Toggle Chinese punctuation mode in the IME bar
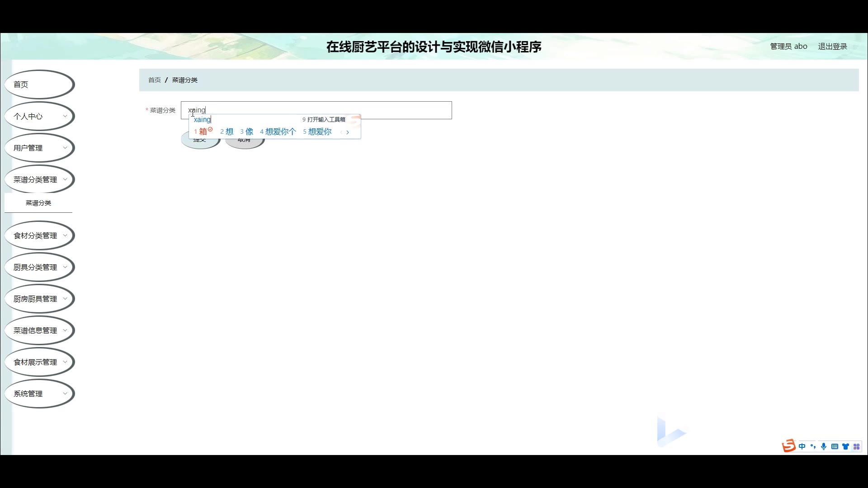Screen dimensions: 868x488 click(813, 446)
